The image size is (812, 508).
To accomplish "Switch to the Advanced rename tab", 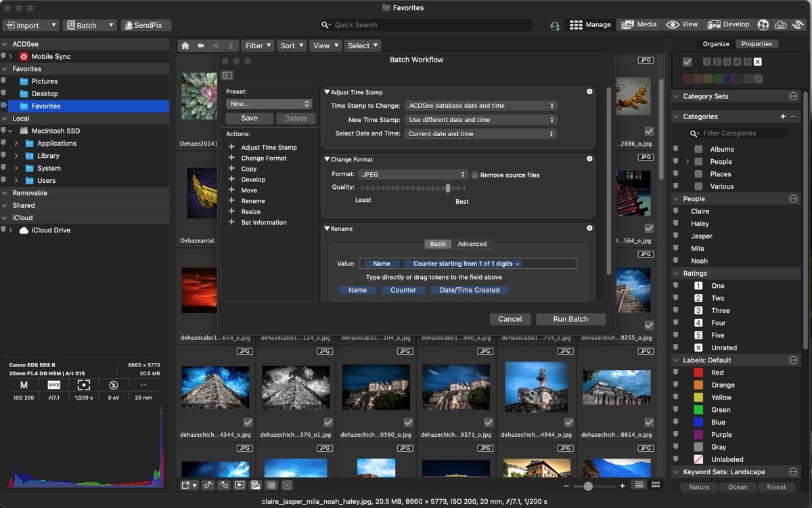I will coord(472,244).
